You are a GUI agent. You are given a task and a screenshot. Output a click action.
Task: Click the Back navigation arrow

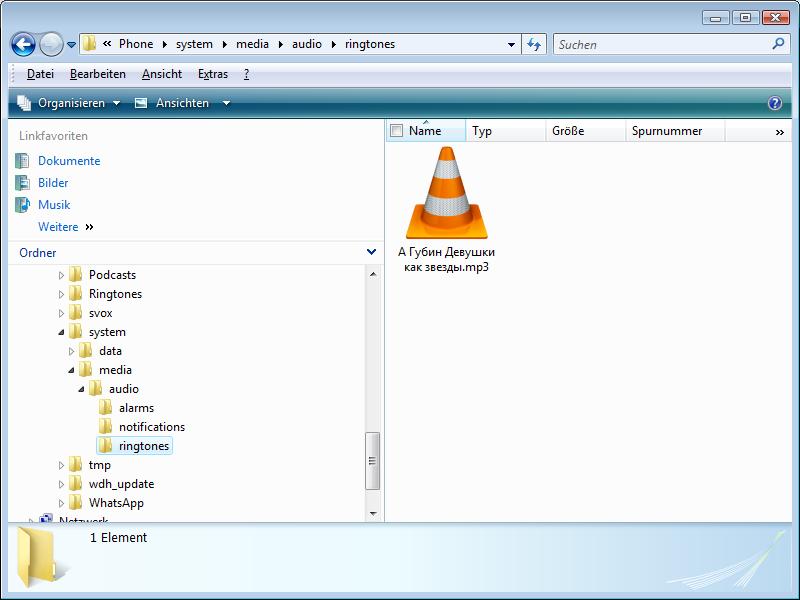coord(23,44)
